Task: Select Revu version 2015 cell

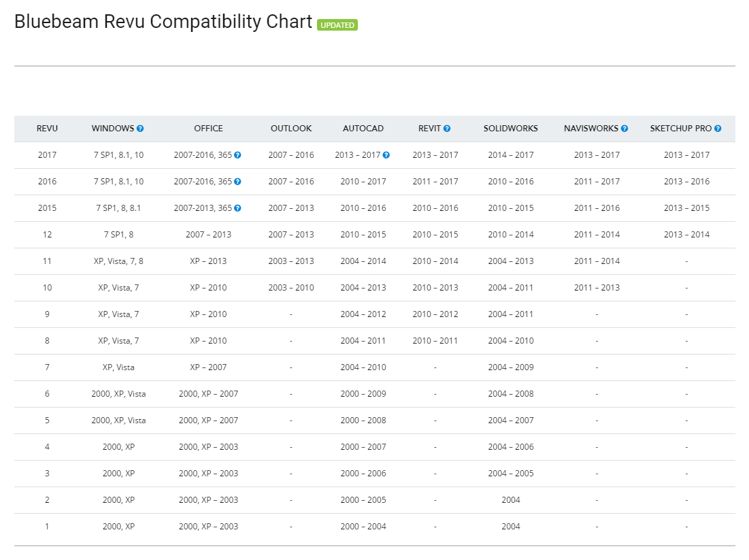Action: [47, 208]
